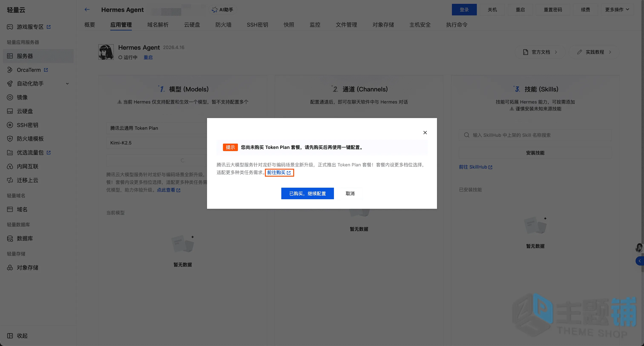
Task: Select 服务器 in the sidebar
Action: coord(38,56)
